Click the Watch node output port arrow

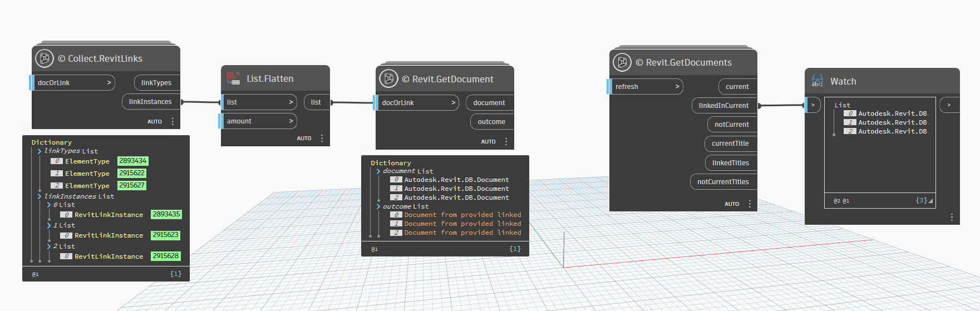[949, 105]
